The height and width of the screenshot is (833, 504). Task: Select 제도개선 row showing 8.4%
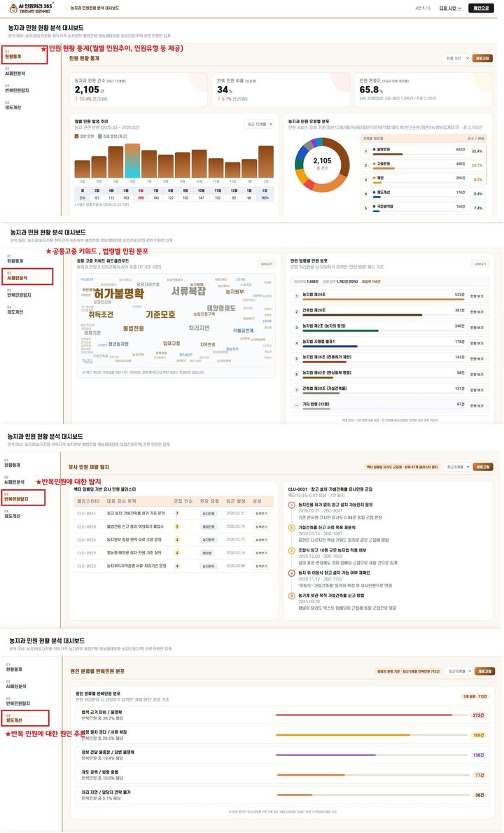coord(423,193)
